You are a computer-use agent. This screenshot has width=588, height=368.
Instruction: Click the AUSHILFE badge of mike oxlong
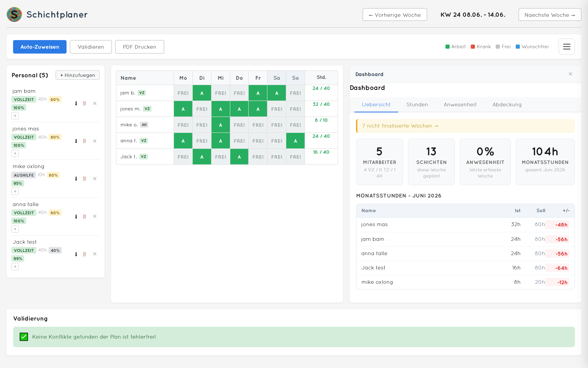pyautogui.click(x=24, y=175)
